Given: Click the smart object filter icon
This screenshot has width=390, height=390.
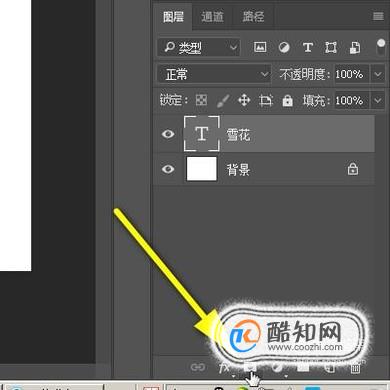Looking at the screenshot, I should (355, 47).
